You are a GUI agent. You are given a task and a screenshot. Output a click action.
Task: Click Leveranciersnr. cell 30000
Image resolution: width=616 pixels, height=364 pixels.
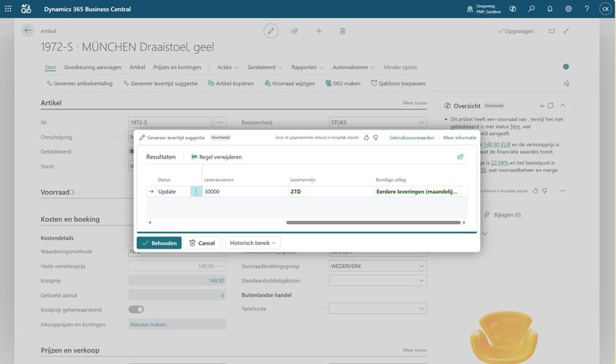coord(245,191)
